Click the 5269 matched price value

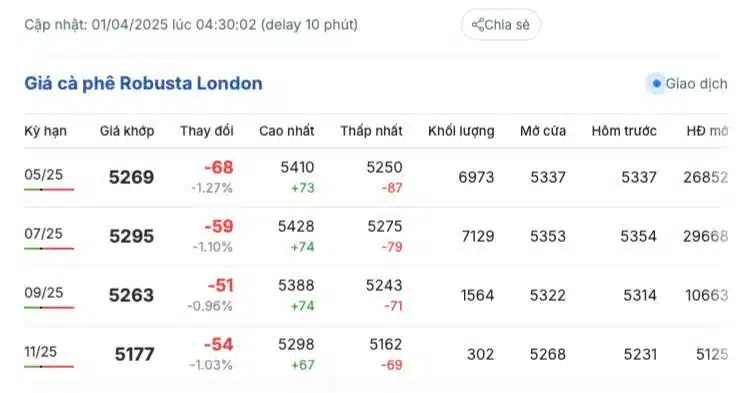tap(131, 178)
